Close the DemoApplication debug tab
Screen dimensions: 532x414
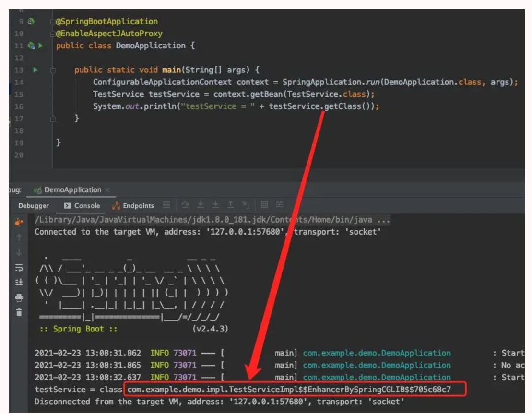(107, 190)
